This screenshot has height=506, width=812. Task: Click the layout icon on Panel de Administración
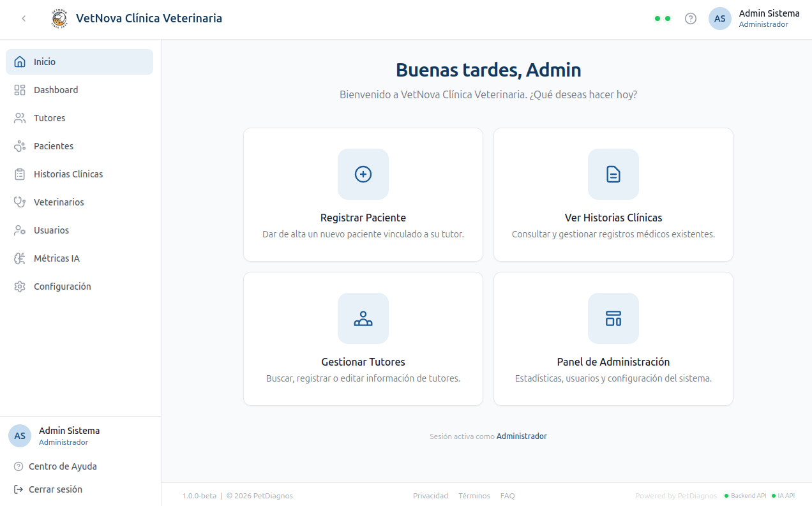(x=613, y=318)
